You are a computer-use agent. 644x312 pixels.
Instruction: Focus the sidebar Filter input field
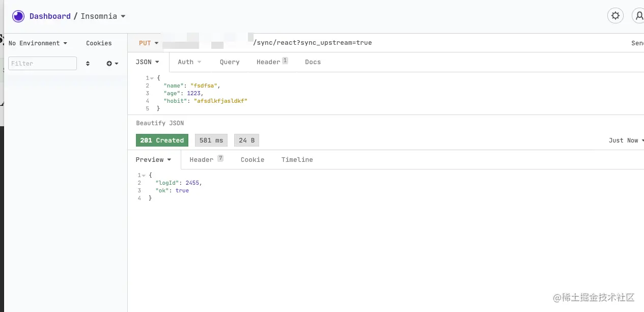point(43,64)
